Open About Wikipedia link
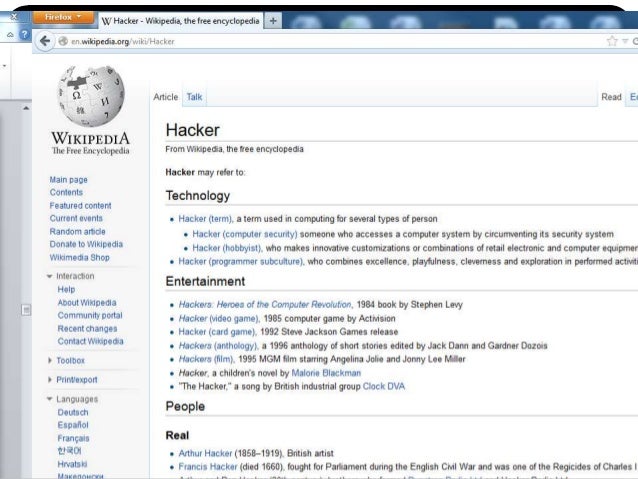Viewport: 638px width, 479px height. click(x=87, y=302)
